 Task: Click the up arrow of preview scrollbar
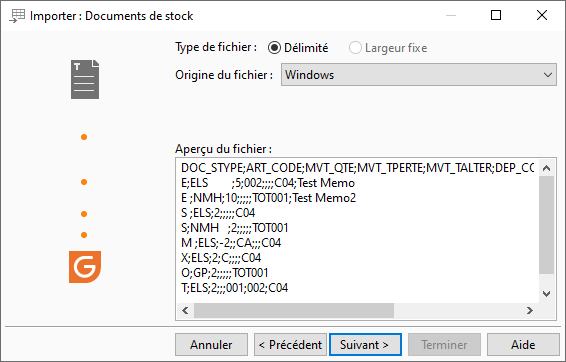pyautogui.click(x=547, y=168)
